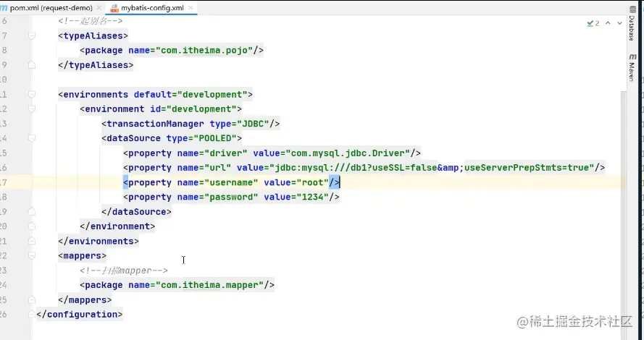Screen dimensions: 644x340
Task: Click the 扫描mapper comment line
Action: coord(124,271)
